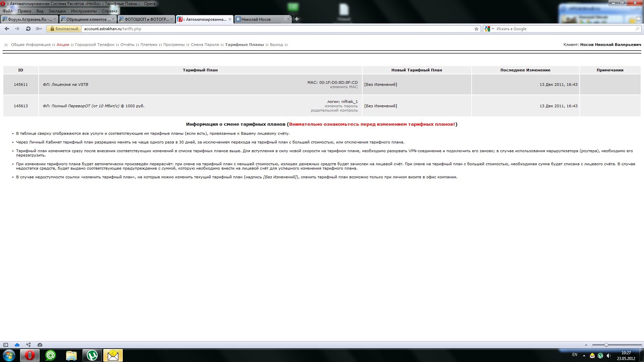
Task: Close the Обращения клиентов tab
Action: click(x=113, y=19)
